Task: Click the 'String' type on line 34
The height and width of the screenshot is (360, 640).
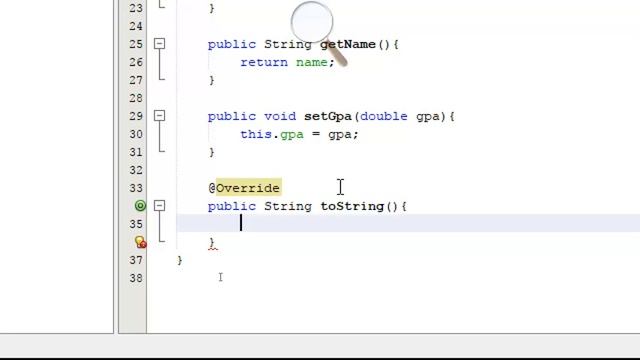Action: pyautogui.click(x=288, y=206)
